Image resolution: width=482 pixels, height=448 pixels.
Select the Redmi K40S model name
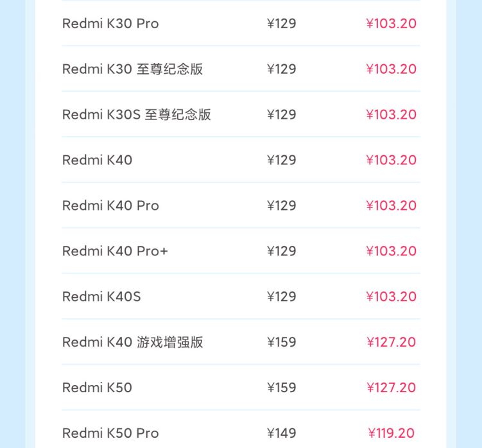point(101,297)
